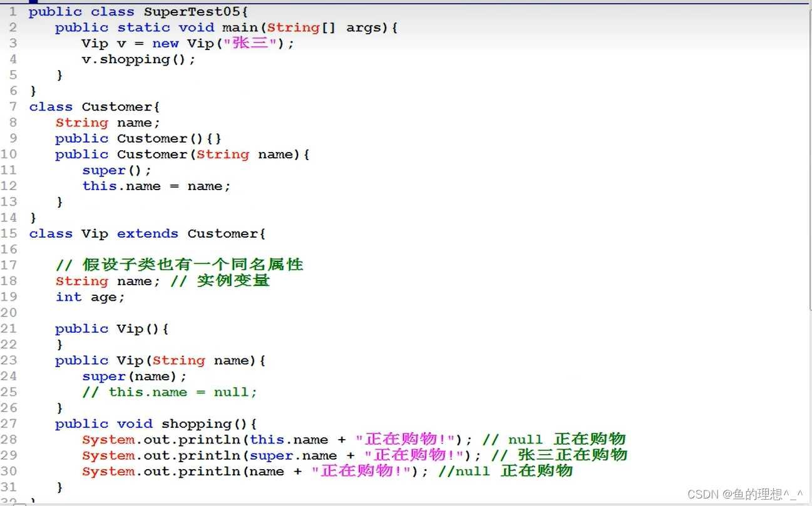812x506 pixels.
Task: Click the commented line this.name = null
Action: click(169, 392)
